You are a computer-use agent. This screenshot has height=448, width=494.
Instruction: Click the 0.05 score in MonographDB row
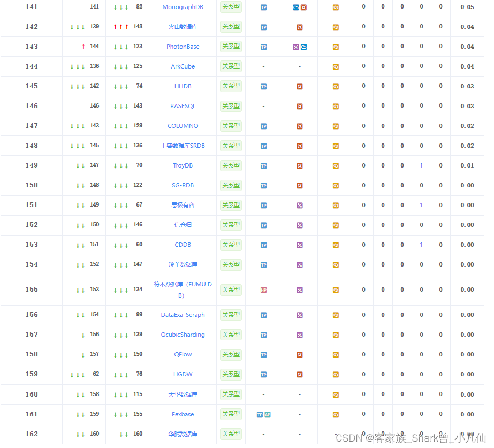pos(467,7)
